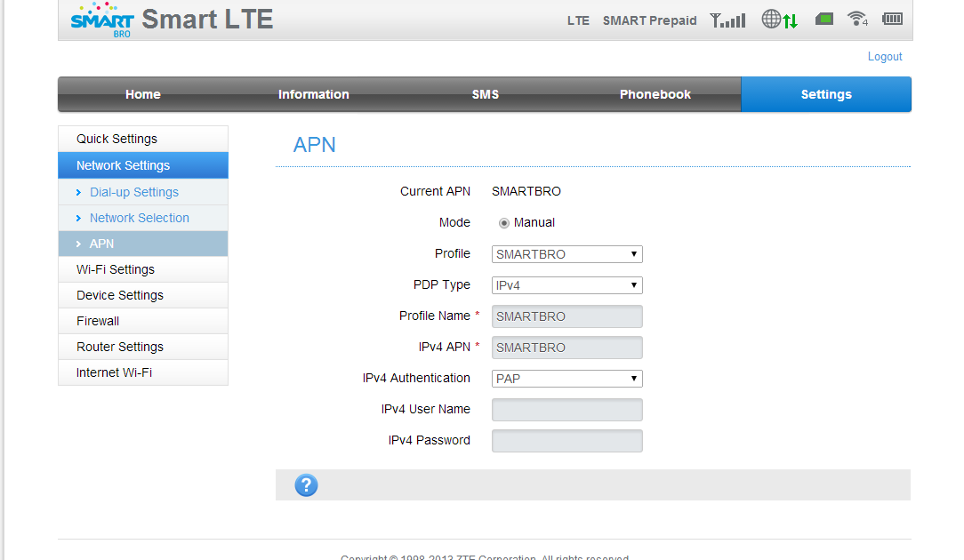Open the Information tab
The image size is (964, 560).
314,94
